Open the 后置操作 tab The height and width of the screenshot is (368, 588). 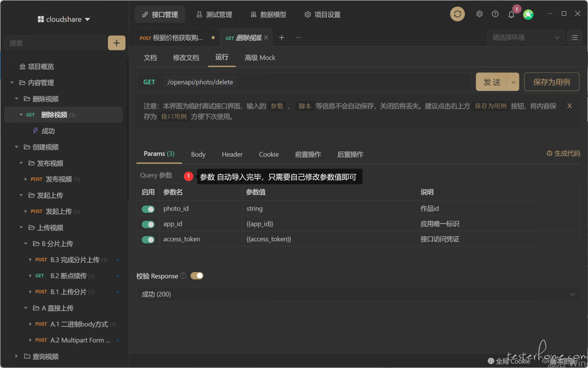pyautogui.click(x=350, y=154)
